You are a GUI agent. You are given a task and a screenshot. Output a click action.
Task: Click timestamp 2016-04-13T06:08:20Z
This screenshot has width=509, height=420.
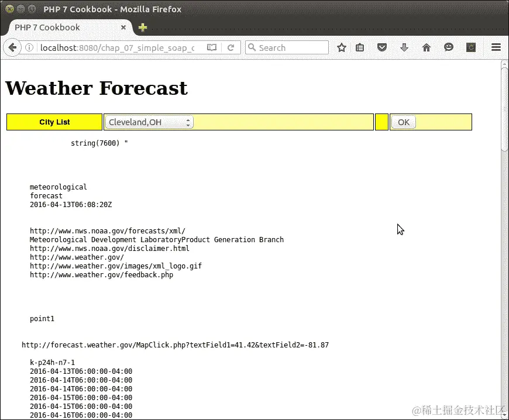[x=71, y=205]
